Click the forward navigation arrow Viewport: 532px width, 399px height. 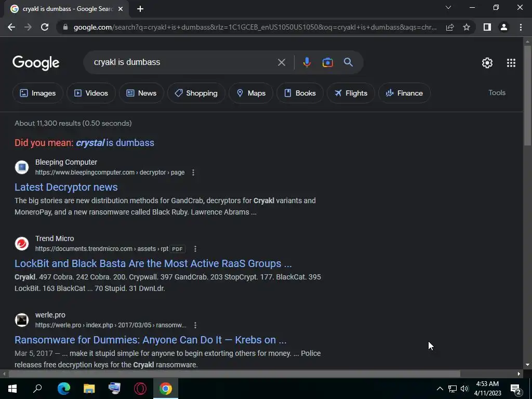click(x=28, y=27)
